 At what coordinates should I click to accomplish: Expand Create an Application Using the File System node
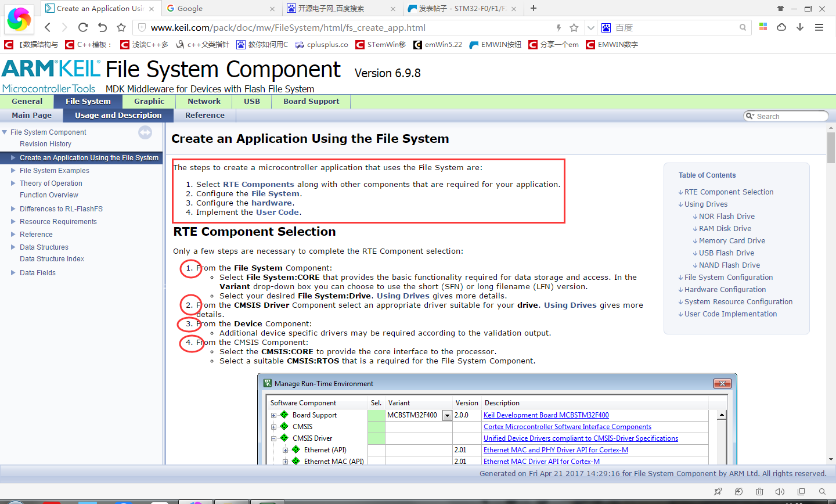(x=13, y=157)
